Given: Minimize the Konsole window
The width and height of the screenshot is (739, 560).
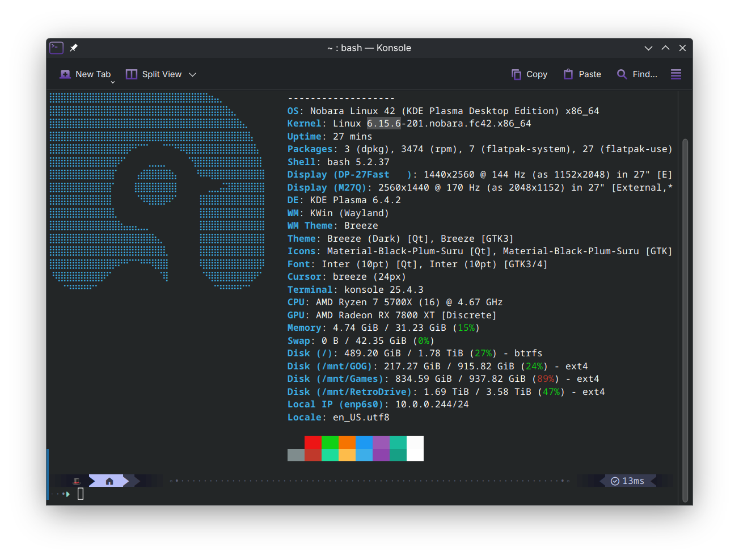Looking at the screenshot, I should [648, 48].
